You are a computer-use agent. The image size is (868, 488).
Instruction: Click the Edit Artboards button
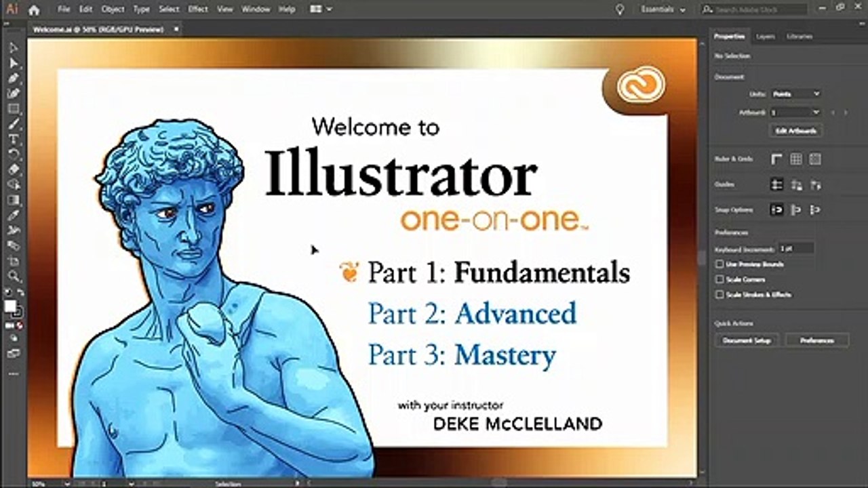[x=797, y=131]
